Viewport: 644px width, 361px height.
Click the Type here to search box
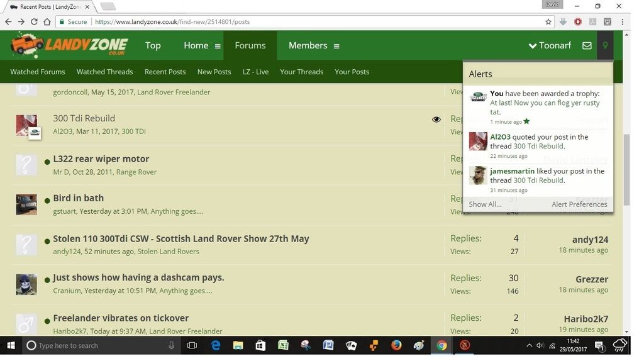[x=101, y=345]
